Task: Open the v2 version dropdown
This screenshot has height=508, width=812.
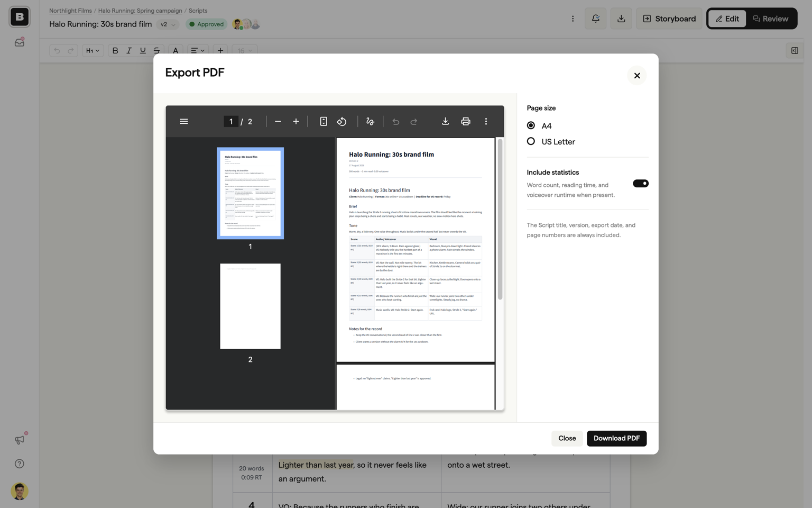Action: 168,24
